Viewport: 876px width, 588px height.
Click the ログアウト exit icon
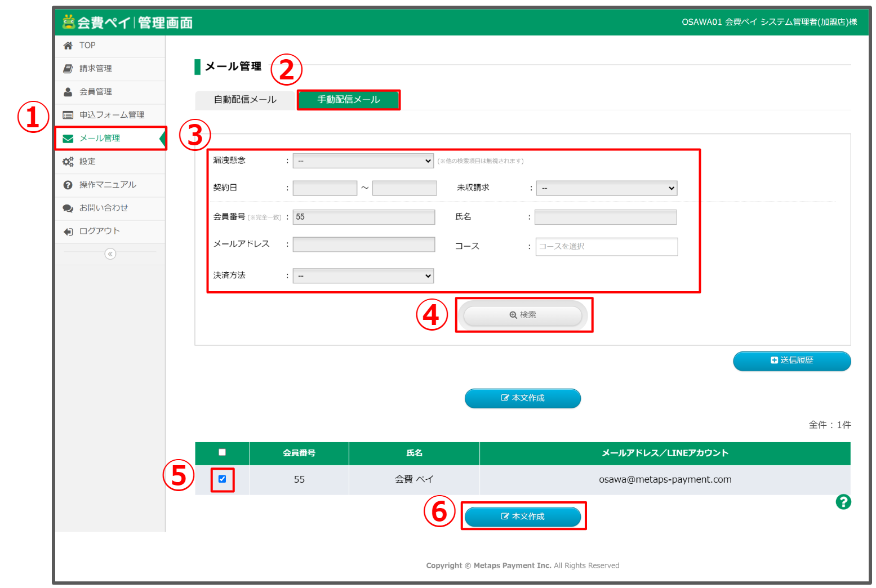click(x=68, y=231)
